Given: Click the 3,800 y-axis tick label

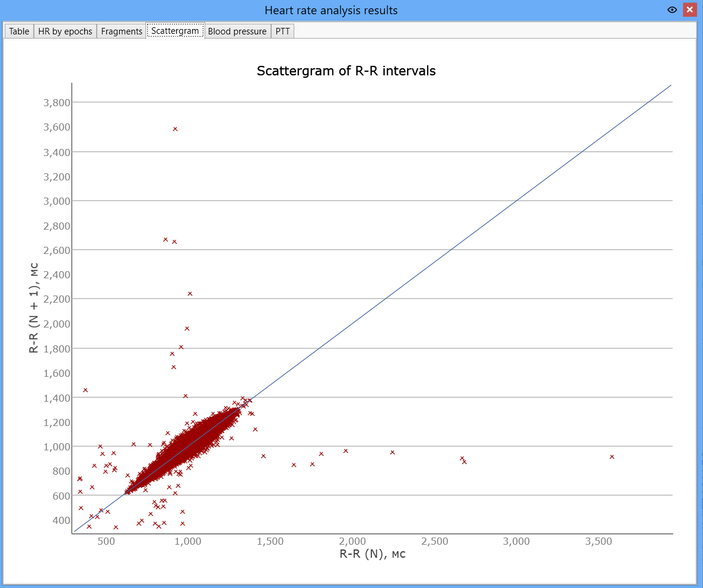Looking at the screenshot, I should pyautogui.click(x=57, y=103).
